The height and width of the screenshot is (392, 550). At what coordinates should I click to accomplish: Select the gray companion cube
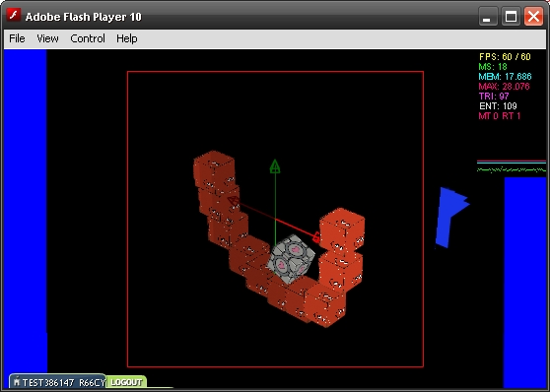coord(291,260)
